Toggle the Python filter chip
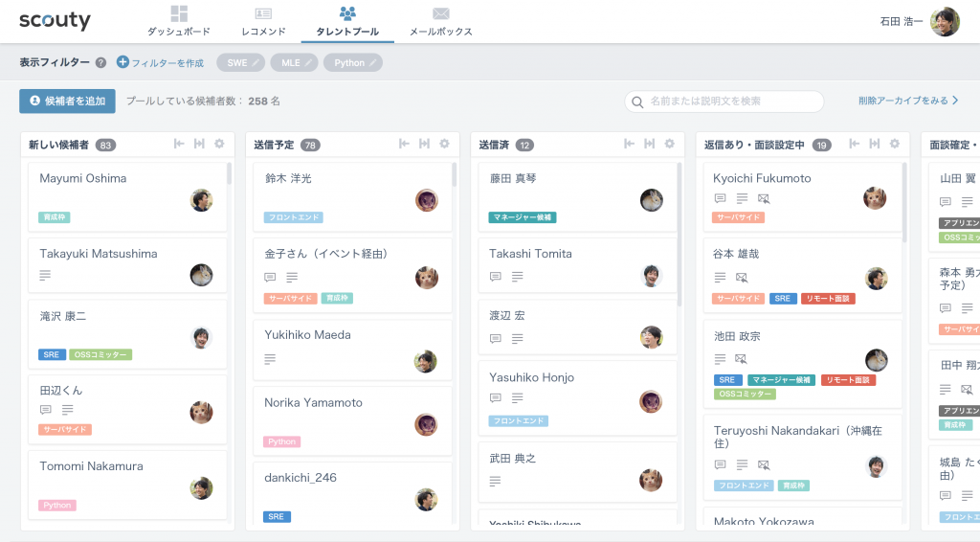 (x=354, y=62)
